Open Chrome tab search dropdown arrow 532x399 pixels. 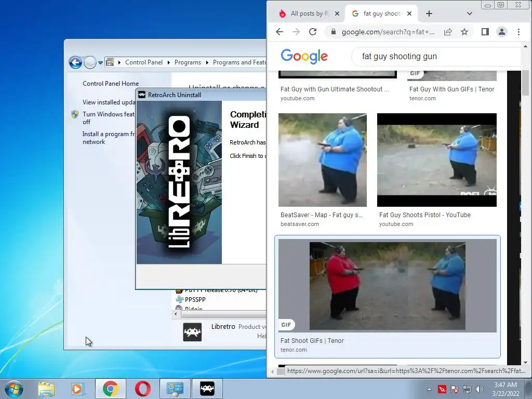coord(470,14)
